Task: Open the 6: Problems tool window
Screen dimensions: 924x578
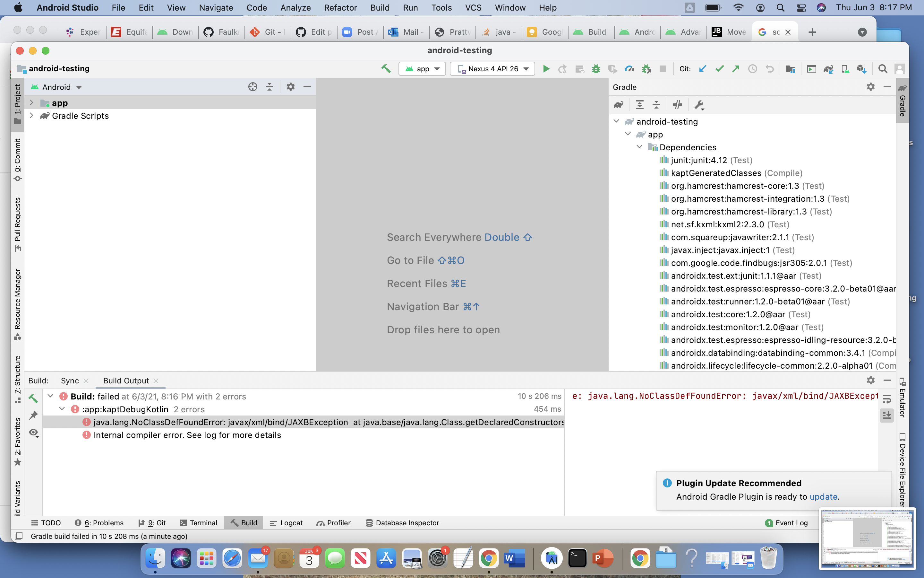Action: click(x=99, y=523)
